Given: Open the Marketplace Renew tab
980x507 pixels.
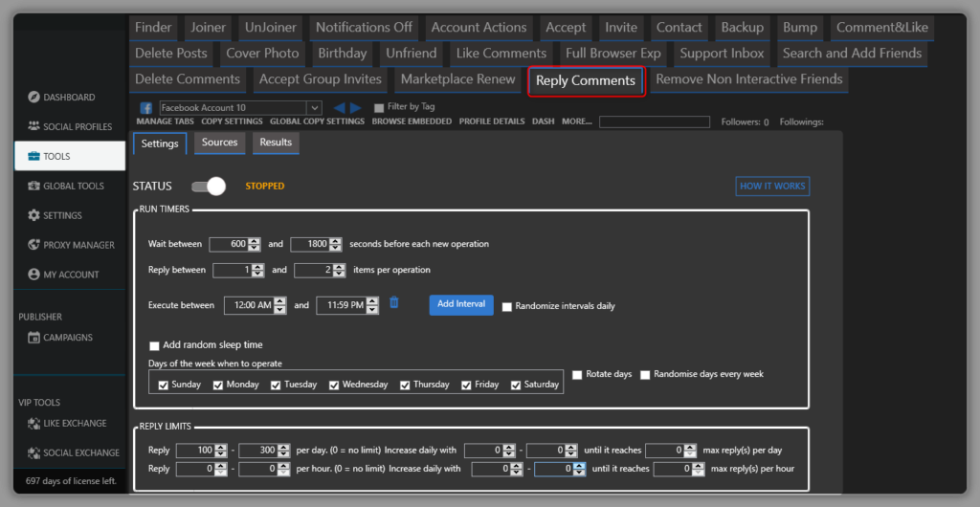Looking at the screenshot, I should click(x=457, y=79).
